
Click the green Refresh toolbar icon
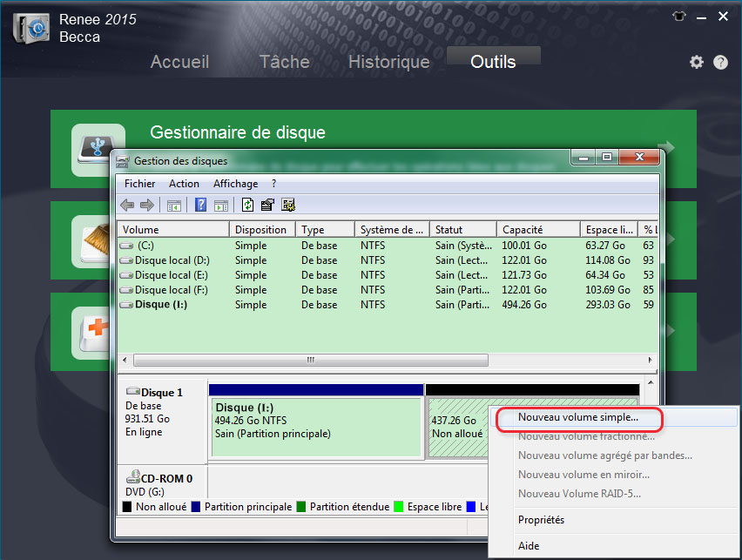click(x=248, y=206)
